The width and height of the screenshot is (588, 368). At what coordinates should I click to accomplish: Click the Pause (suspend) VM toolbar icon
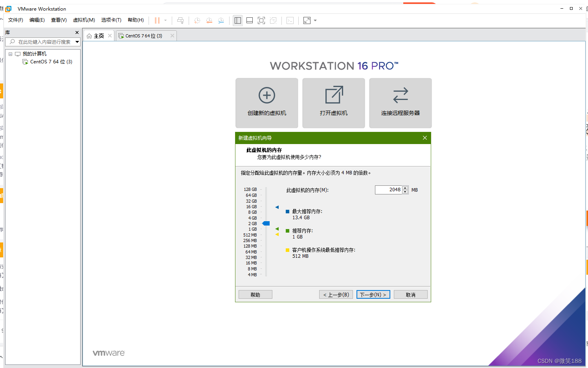(157, 20)
